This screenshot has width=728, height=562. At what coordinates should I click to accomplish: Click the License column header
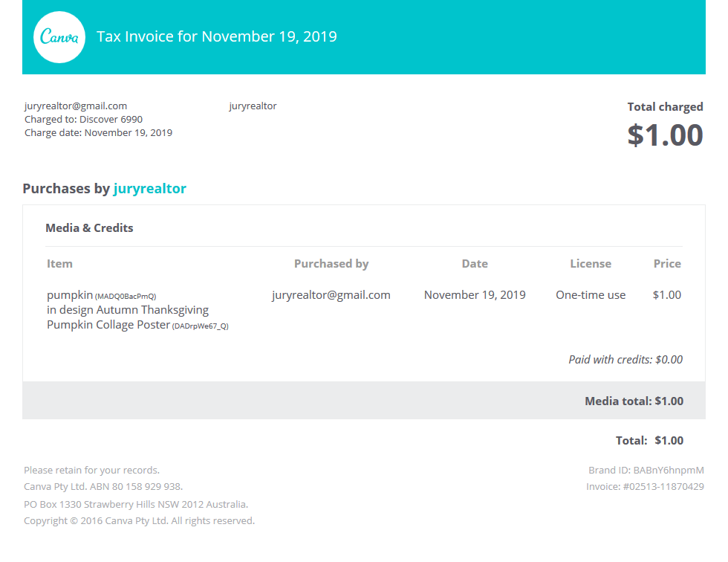tap(591, 264)
